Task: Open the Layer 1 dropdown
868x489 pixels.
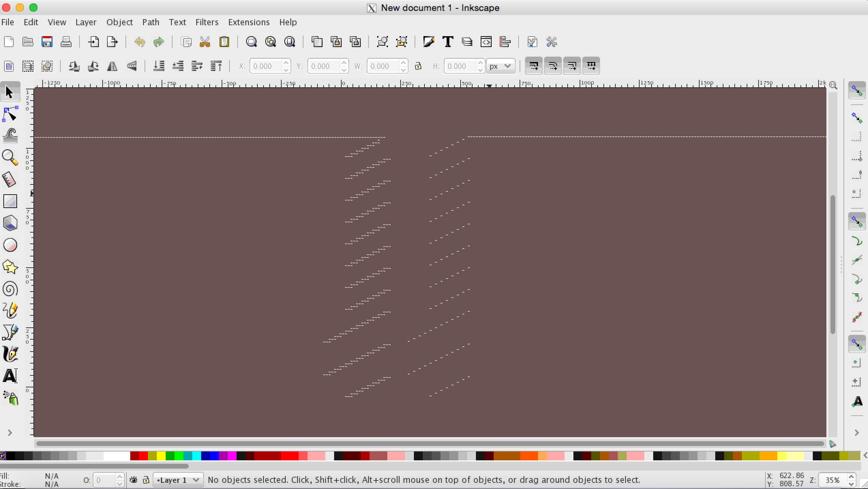Action: 178,480
